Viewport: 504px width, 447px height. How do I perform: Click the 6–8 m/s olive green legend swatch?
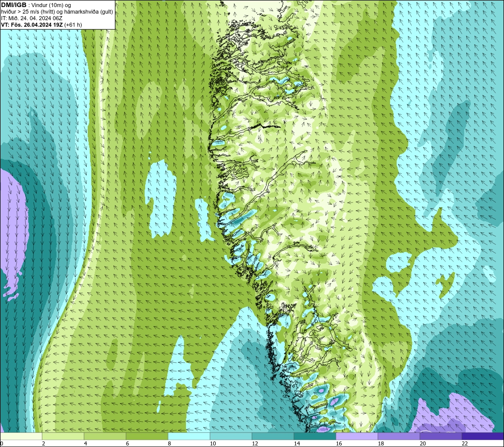[x=147, y=436]
